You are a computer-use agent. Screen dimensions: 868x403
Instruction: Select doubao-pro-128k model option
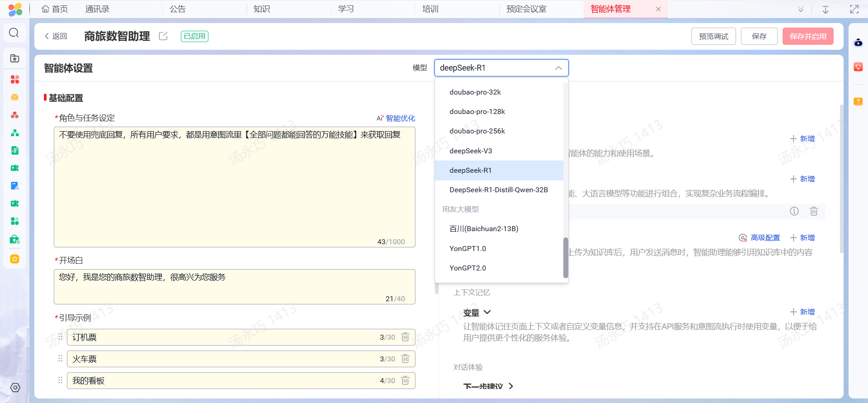pyautogui.click(x=499, y=111)
